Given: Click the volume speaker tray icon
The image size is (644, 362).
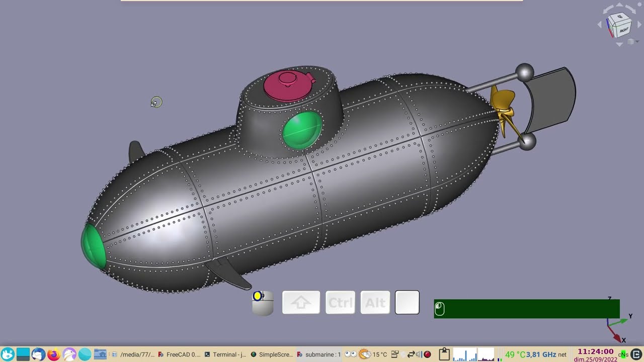Looking at the screenshot, I should (x=419, y=354).
